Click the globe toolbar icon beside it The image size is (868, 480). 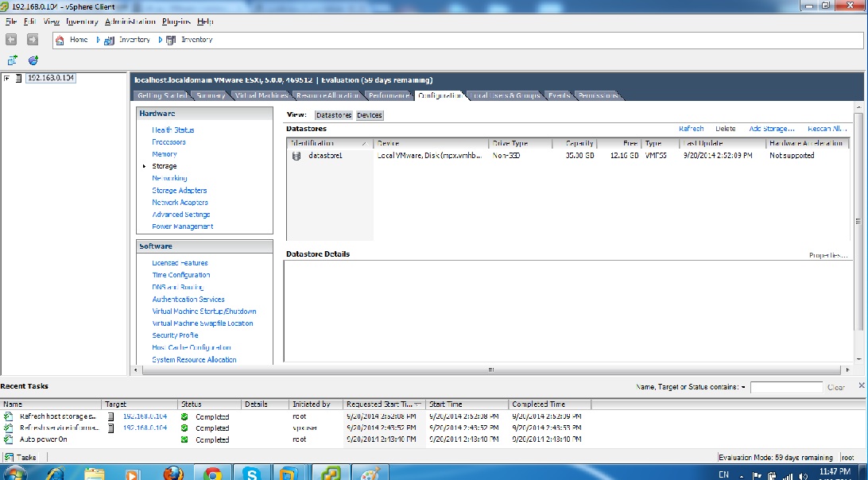[33, 60]
